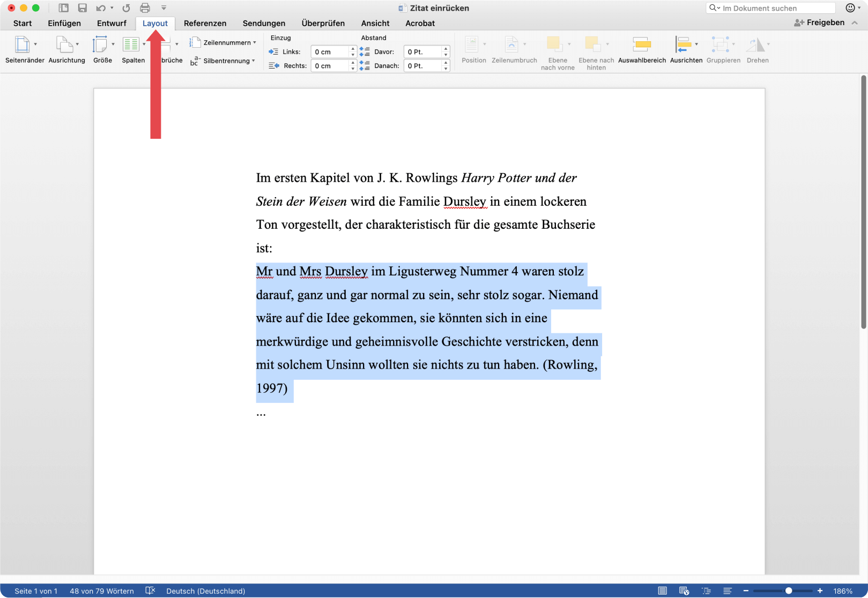Click the Rechts indent input field
This screenshot has width=868, height=598.
tap(330, 66)
